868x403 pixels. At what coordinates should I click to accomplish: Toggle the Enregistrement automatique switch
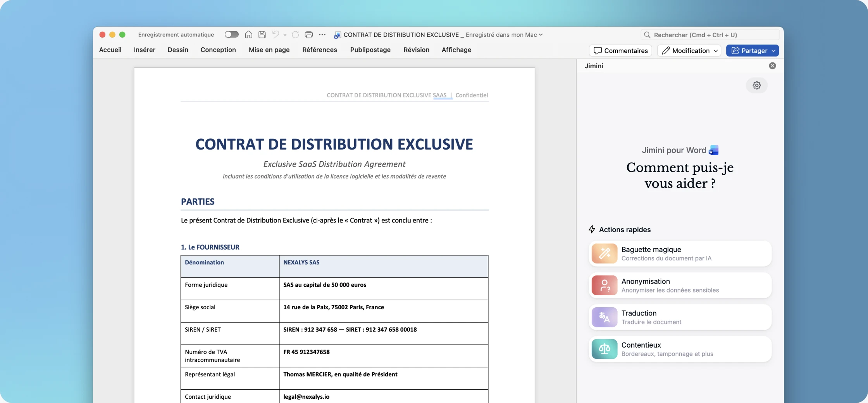pyautogui.click(x=231, y=34)
